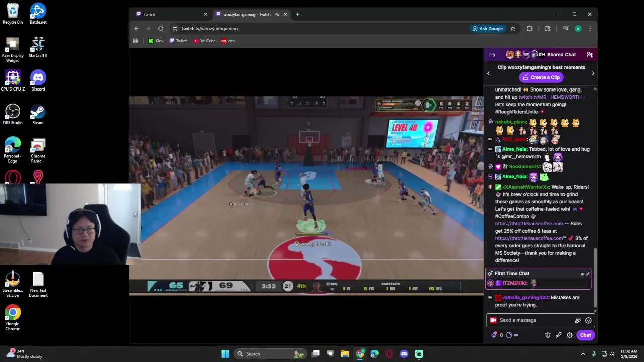Click the pencil icon on the First Time Chat box
The height and width of the screenshot is (362, 644).
click(588, 274)
